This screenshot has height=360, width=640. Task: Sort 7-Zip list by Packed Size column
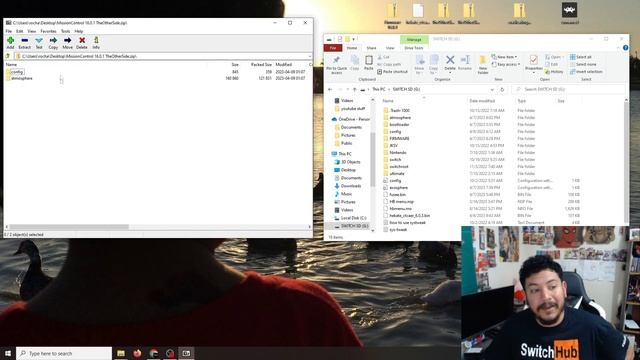(x=261, y=64)
